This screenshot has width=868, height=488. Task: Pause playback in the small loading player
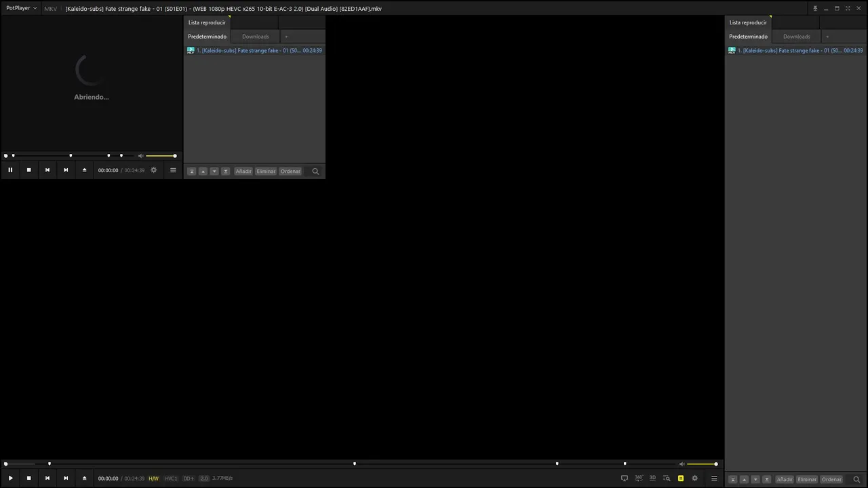[x=10, y=170]
